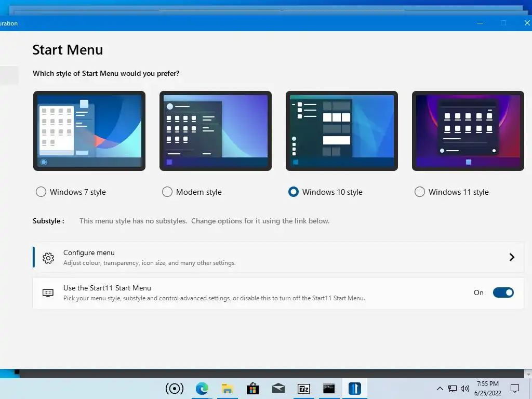Choose the Modern style radio option
This screenshot has width=532, height=399.
[167, 192]
